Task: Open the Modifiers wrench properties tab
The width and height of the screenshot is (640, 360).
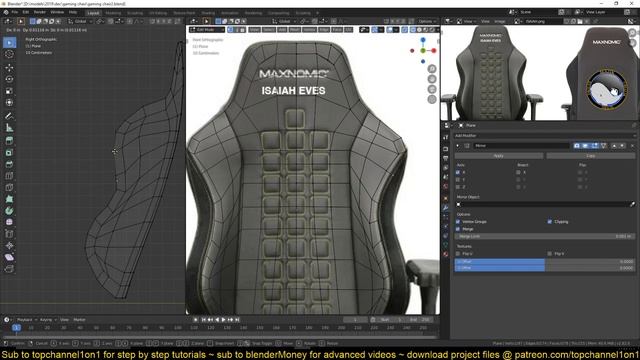Action: [445, 208]
